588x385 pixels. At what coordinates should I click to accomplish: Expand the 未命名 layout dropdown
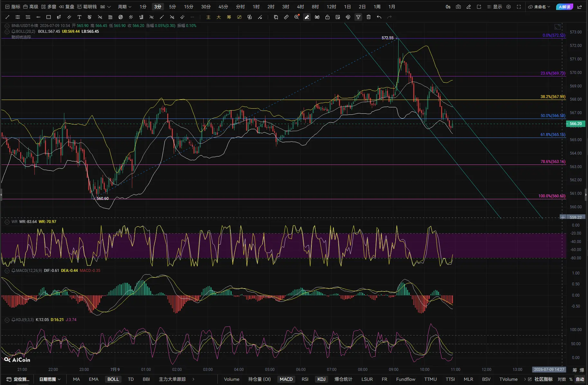(539, 7)
